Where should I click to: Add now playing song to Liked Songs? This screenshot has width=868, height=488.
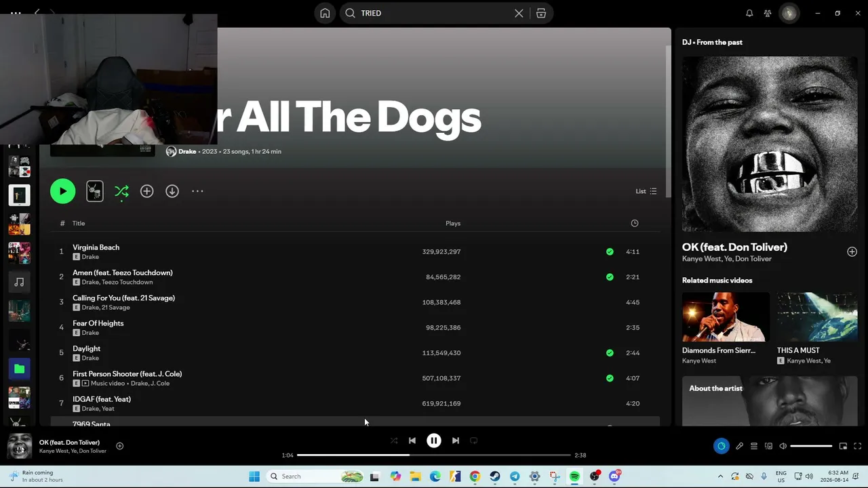pyautogui.click(x=119, y=446)
